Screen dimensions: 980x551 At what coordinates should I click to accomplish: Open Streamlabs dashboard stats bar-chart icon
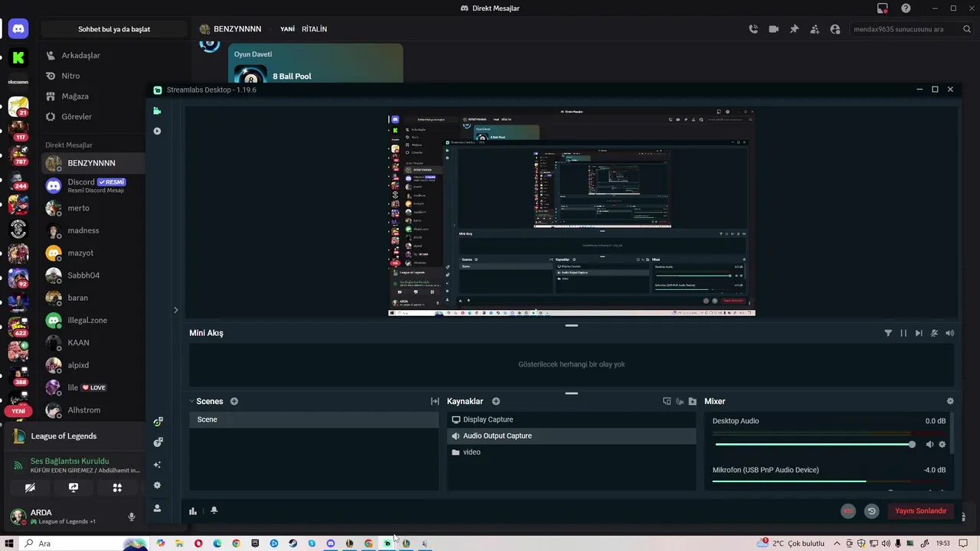193,510
